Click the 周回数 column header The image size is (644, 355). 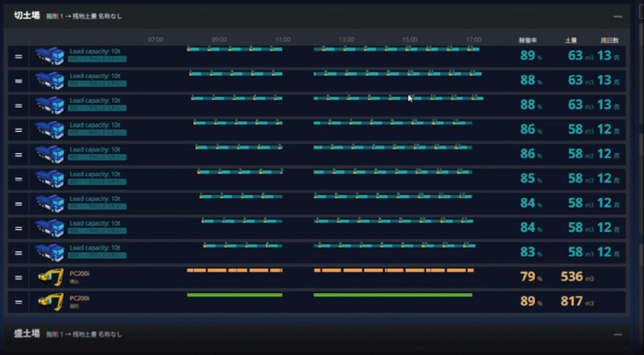(609, 40)
